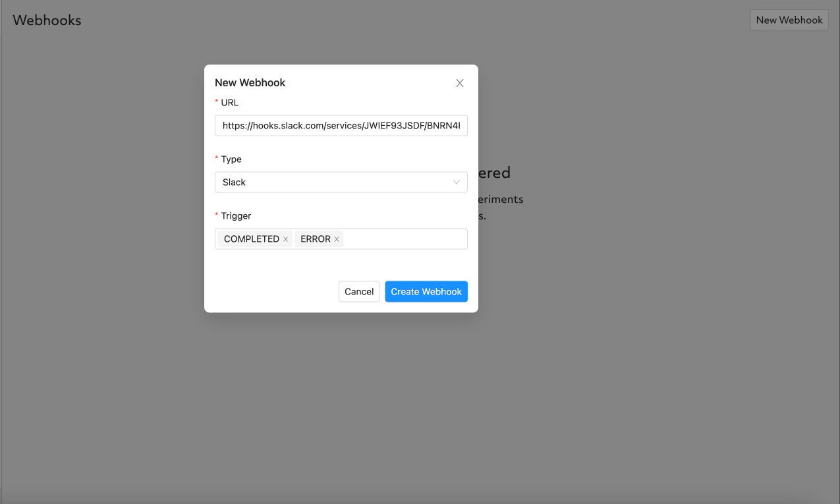The width and height of the screenshot is (840, 504).
Task: Close the New Webhook dialog
Action: [460, 83]
